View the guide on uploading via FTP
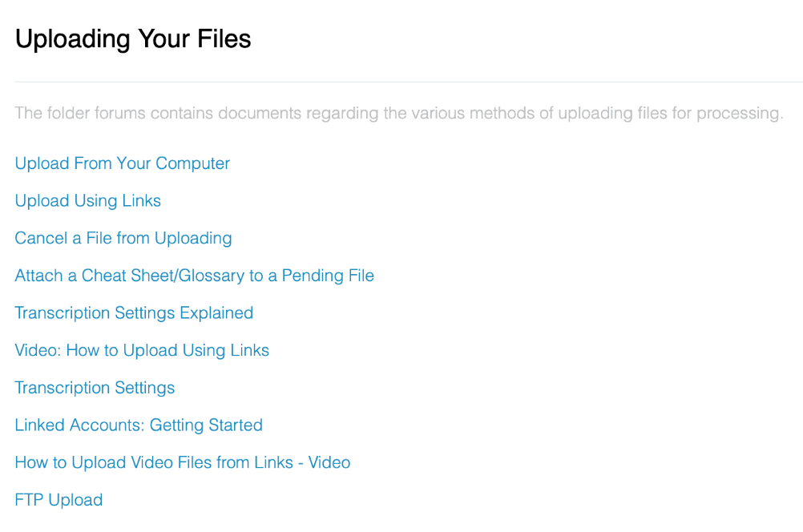This screenshot has width=803, height=532. point(59,500)
